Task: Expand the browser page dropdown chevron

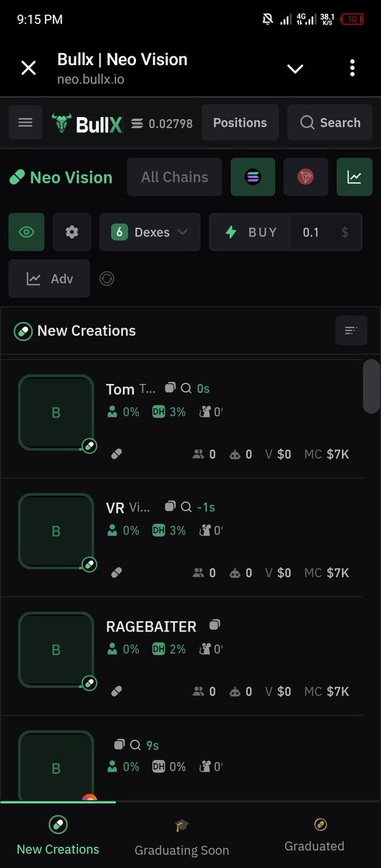Action: coord(295,69)
